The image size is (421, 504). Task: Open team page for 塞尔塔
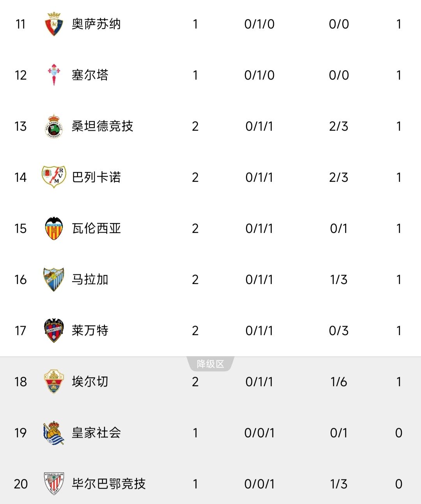tap(90, 75)
